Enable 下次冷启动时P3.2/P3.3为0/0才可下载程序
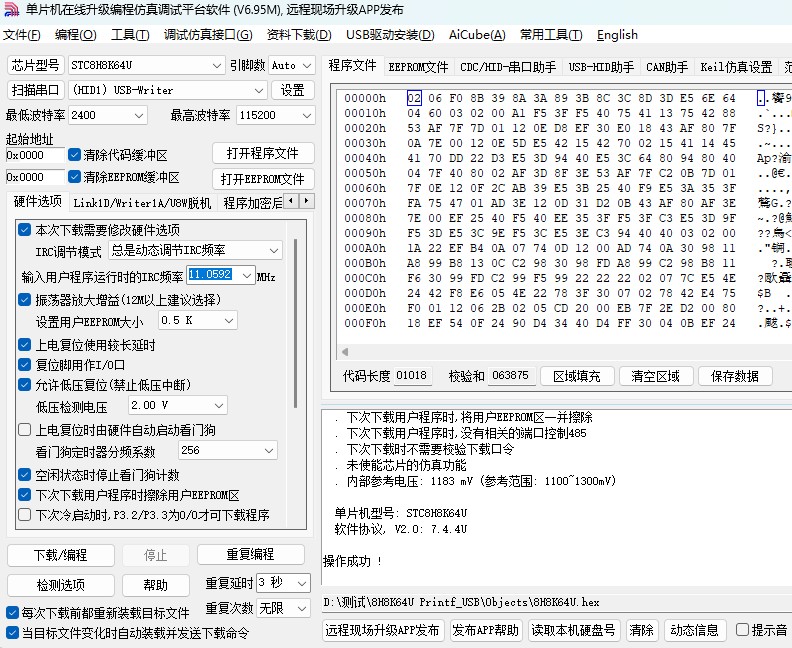 pyautogui.click(x=24, y=515)
